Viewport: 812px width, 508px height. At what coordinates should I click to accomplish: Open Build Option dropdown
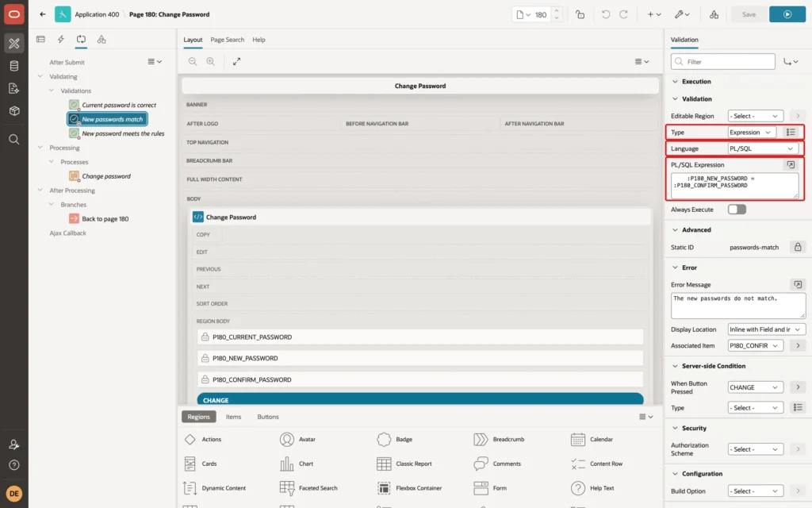755,491
